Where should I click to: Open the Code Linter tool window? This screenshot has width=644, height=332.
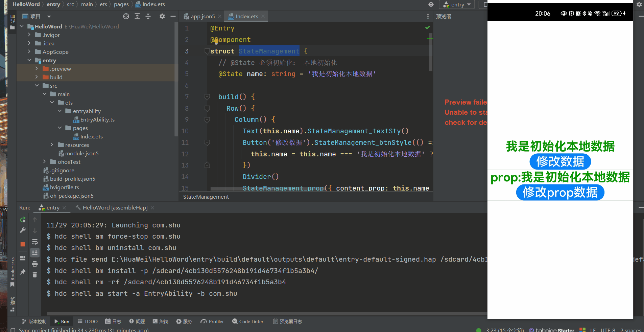pyautogui.click(x=248, y=322)
